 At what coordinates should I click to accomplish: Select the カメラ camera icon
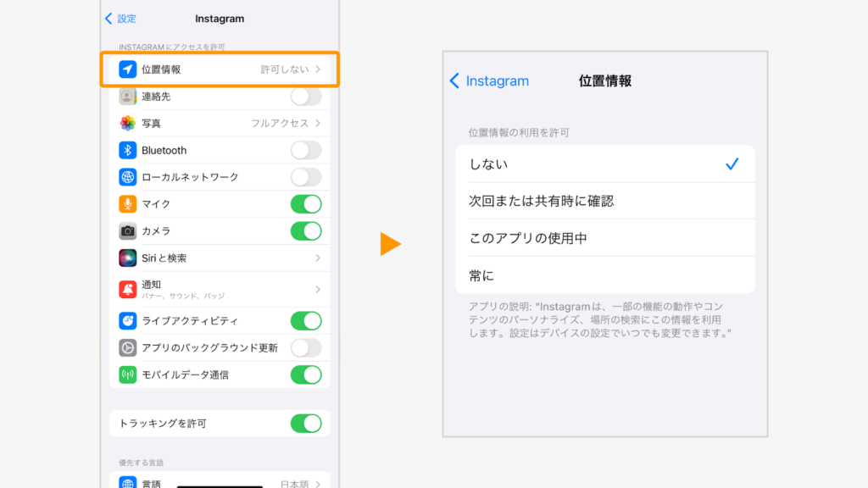click(128, 231)
